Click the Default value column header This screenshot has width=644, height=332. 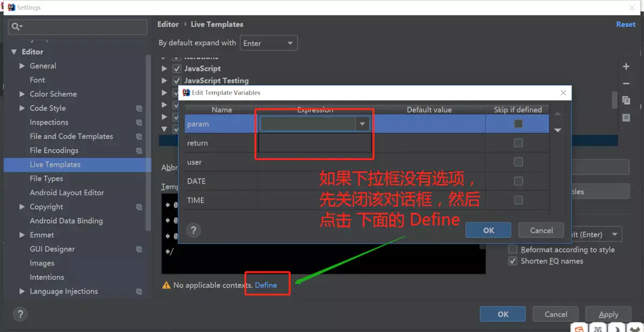pos(429,109)
